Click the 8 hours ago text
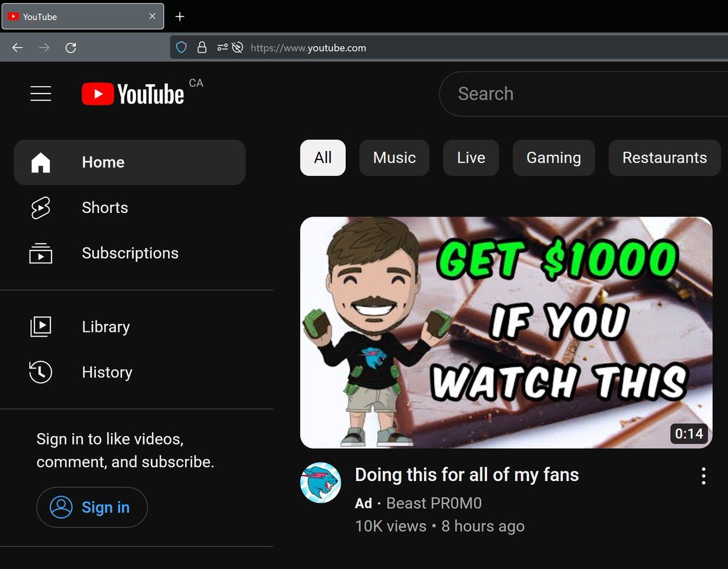Screen dimensions: 728x569 tap(483, 526)
